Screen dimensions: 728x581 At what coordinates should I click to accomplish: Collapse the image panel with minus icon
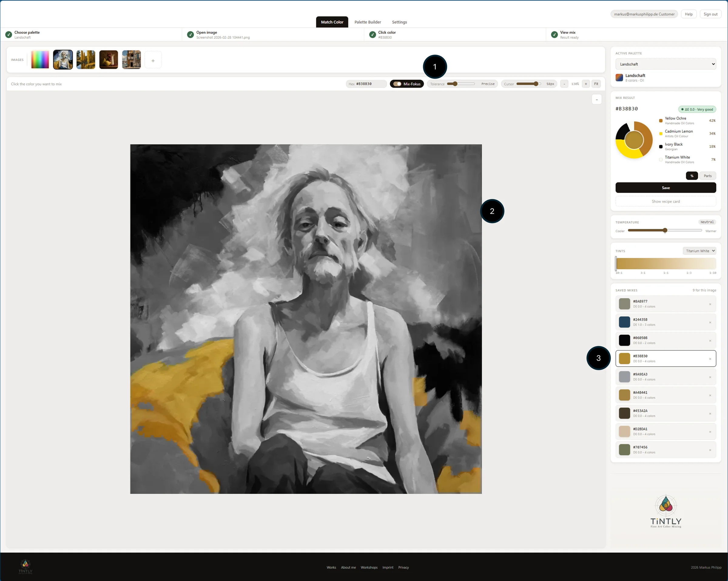tap(597, 99)
